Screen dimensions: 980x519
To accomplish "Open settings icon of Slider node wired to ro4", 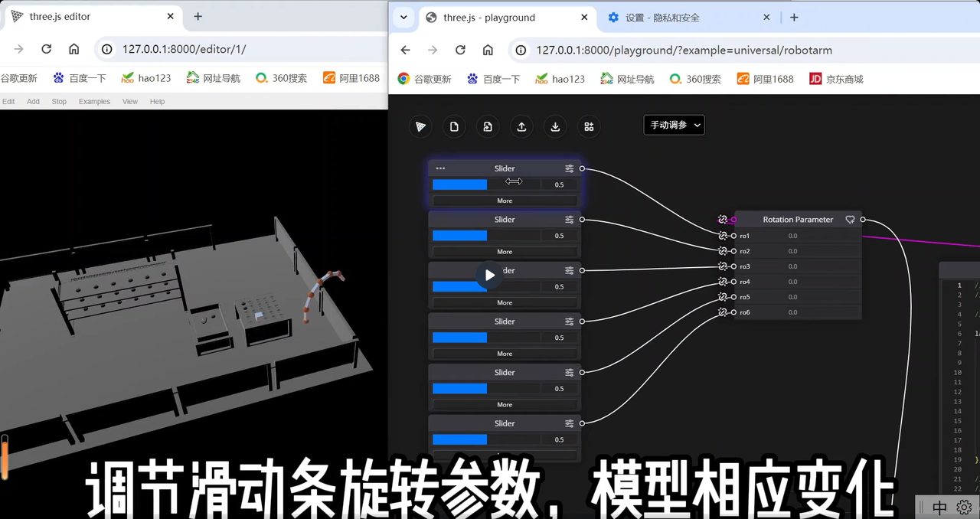I will coord(569,322).
